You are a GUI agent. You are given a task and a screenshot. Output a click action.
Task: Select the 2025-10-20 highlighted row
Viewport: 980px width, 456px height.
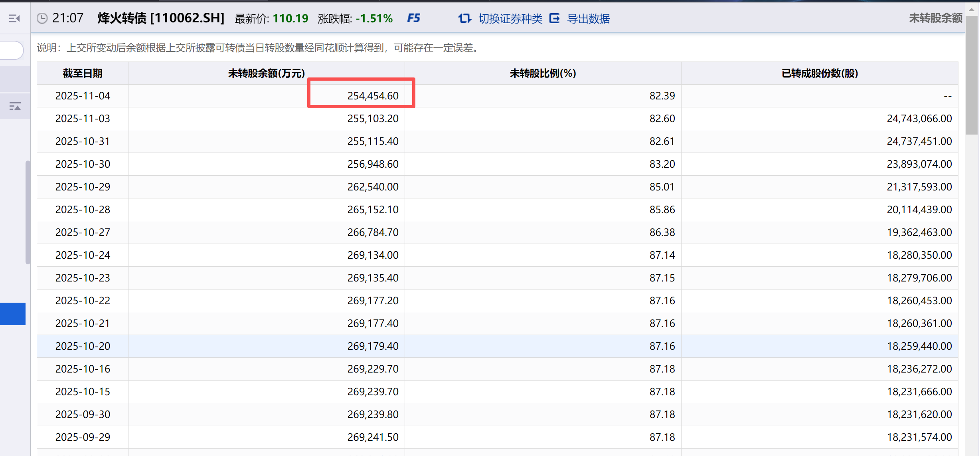point(83,346)
